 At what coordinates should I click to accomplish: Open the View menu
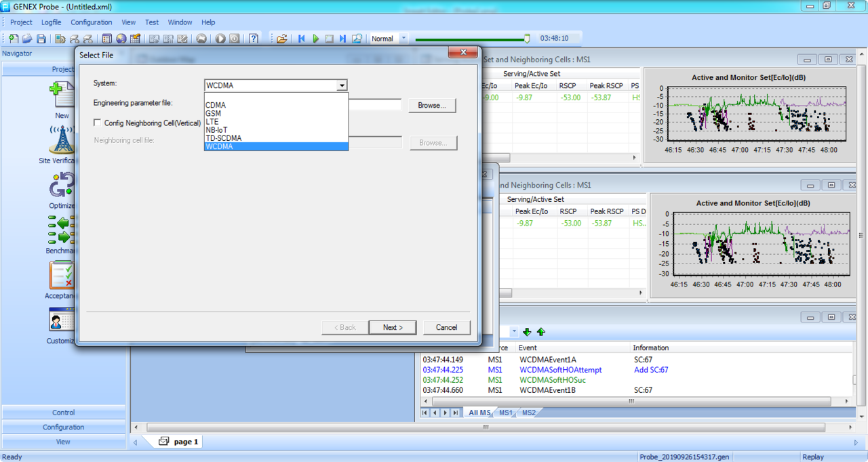(128, 22)
